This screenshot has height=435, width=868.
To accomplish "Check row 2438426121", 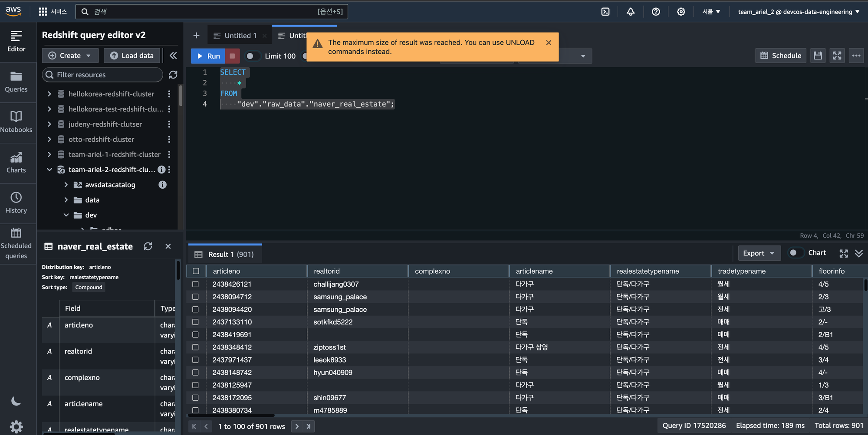I will tap(196, 284).
